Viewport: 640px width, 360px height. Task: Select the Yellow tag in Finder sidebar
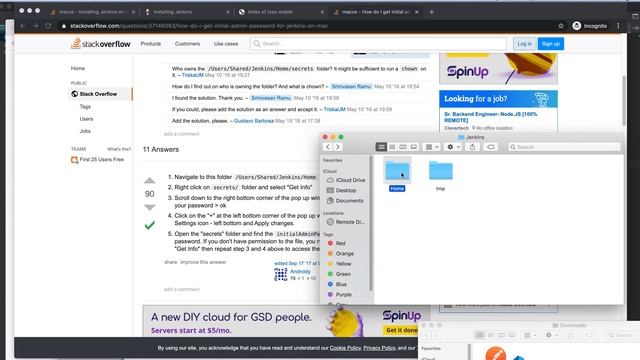pyautogui.click(x=340, y=264)
